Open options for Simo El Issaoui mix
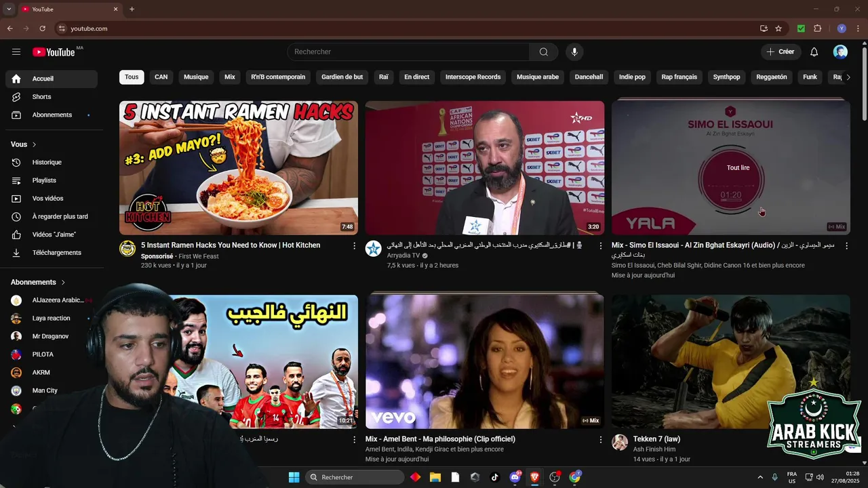This screenshot has width=868, height=488. (x=846, y=246)
